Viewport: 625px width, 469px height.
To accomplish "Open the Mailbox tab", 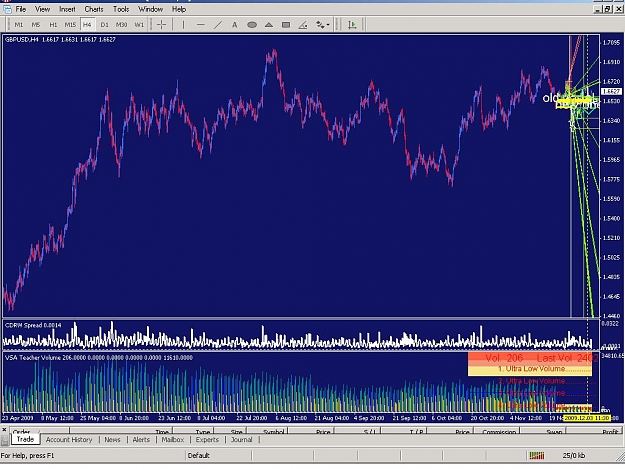I will coord(173,440).
